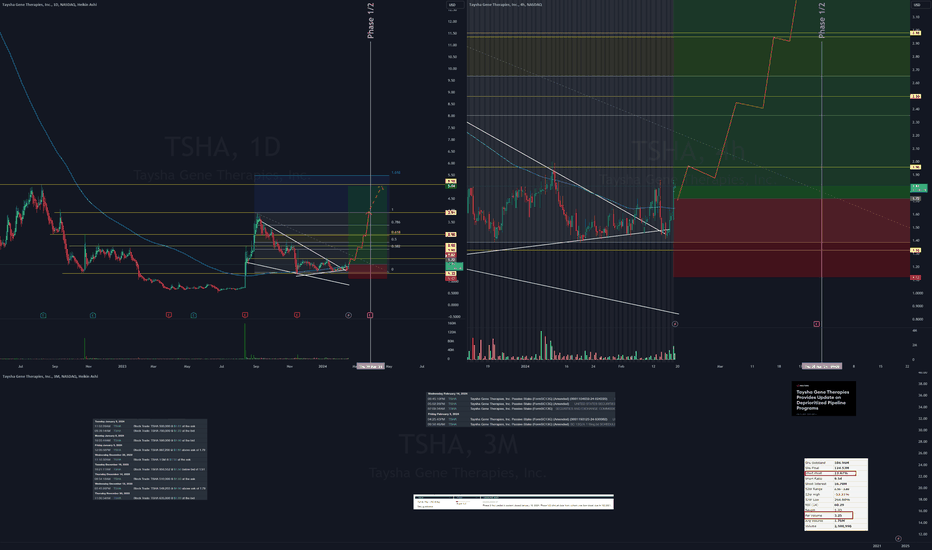Image resolution: width=932 pixels, height=550 pixels.
Task: Open the USD currency selector on the 4h chart
Action: pos(917,5)
